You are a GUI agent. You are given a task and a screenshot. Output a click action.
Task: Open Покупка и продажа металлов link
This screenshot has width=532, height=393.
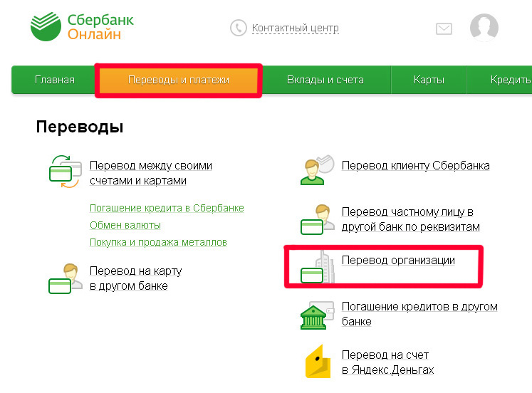tap(158, 243)
